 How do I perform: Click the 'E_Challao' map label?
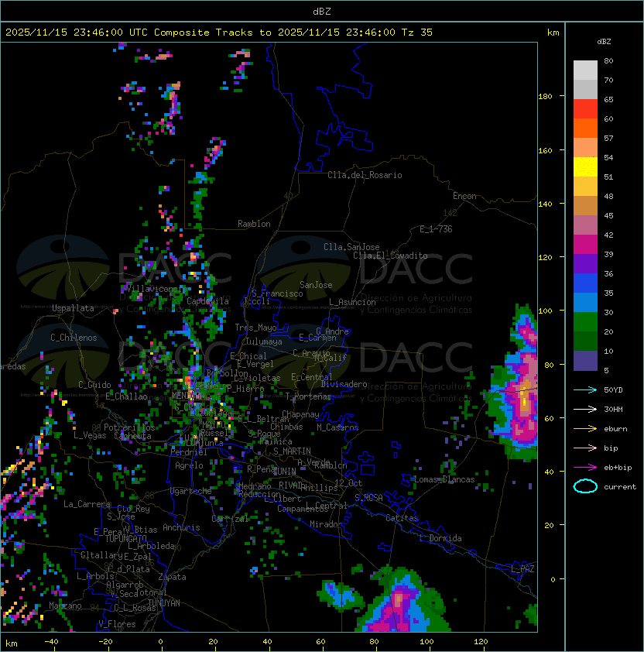tap(126, 396)
